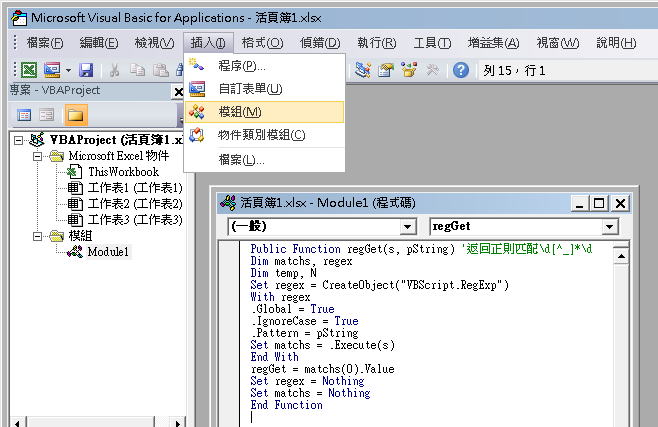Click the Paste clipboard icon
The width and height of the screenshot is (658, 427).
pyautogui.click(x=160, y=70)
